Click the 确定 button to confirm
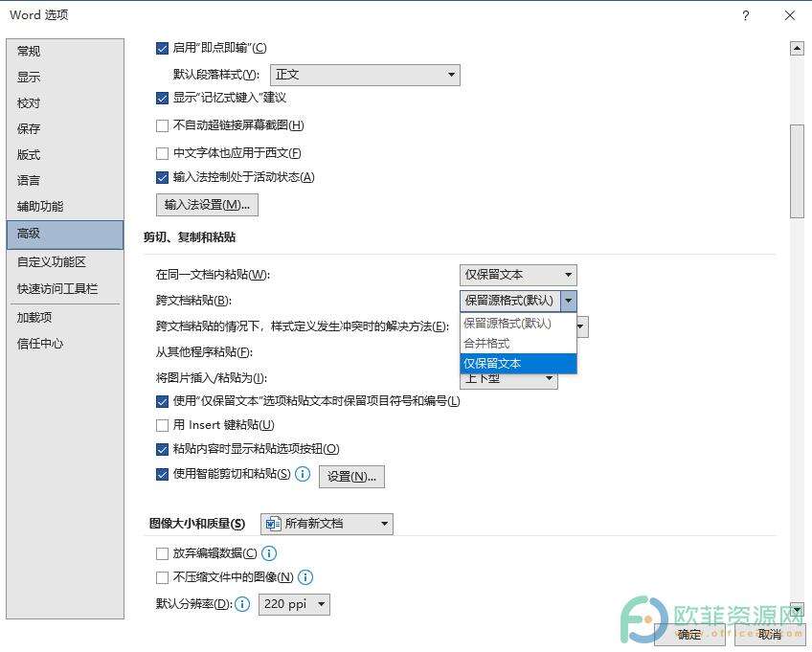 tap(688, 634)
